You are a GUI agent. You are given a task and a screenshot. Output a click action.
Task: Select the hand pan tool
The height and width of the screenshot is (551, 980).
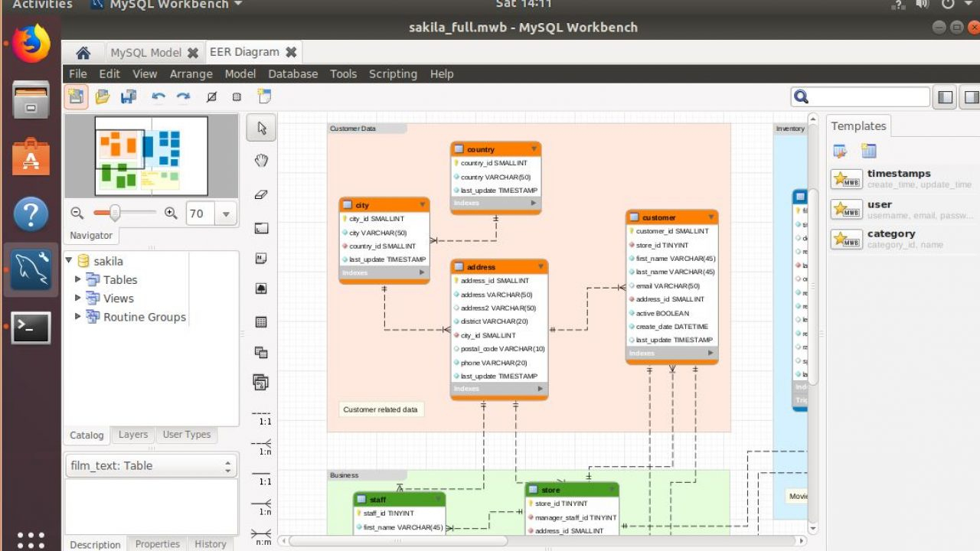261,161
